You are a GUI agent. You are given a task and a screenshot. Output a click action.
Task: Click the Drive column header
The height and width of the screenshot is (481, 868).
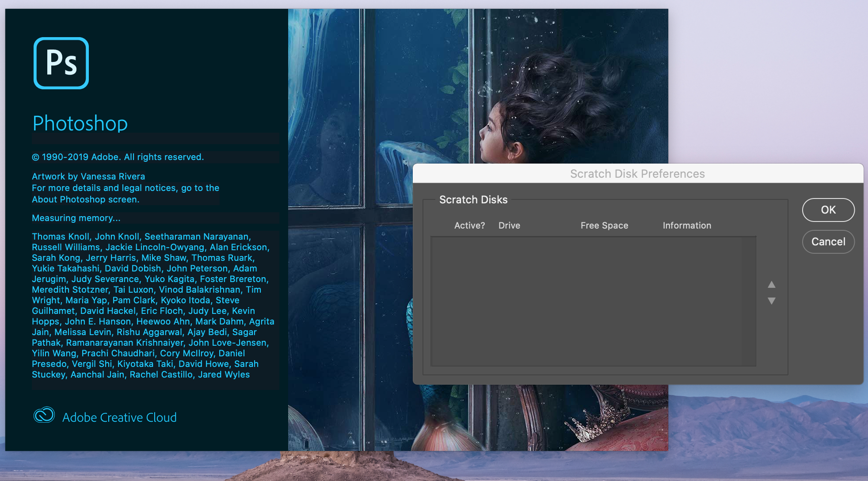click(x=509, y=225)
